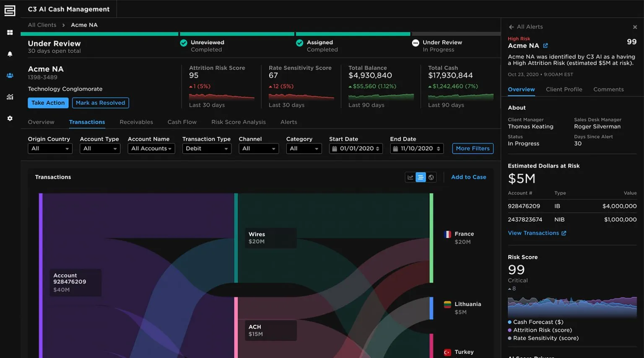Click account row 928476209 IB $4,000,000
Viewport: 644px width, 358px height.
(572, 206)
